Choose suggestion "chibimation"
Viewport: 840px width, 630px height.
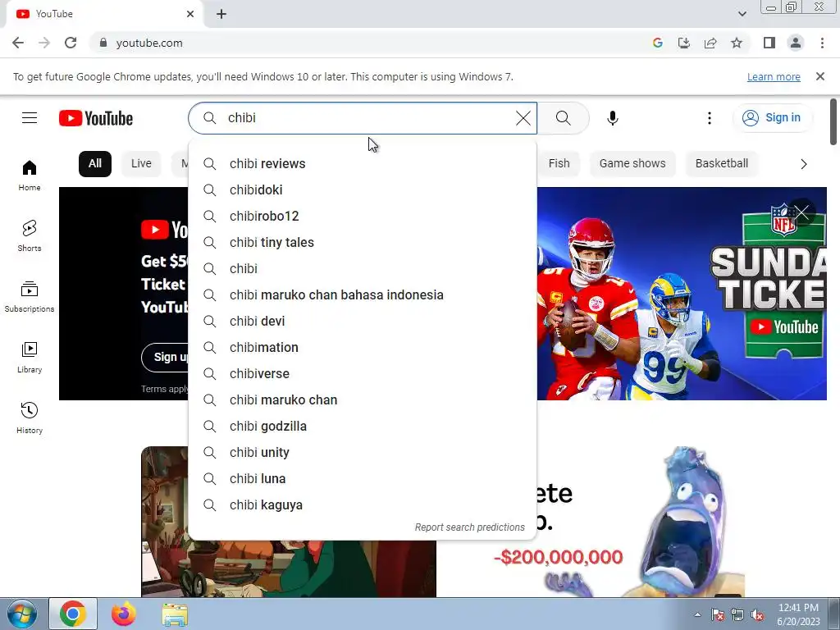[363, 347]
